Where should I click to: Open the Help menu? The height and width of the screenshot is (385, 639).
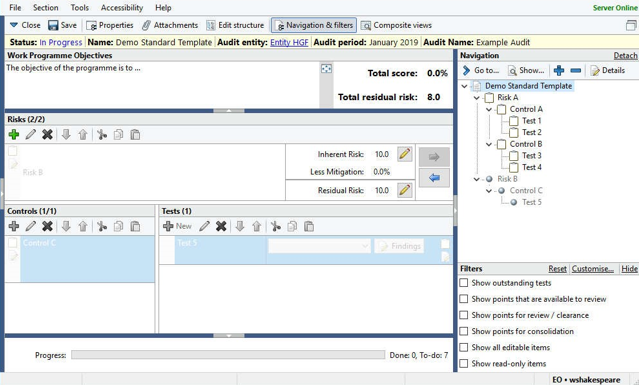tap(163, 8)
